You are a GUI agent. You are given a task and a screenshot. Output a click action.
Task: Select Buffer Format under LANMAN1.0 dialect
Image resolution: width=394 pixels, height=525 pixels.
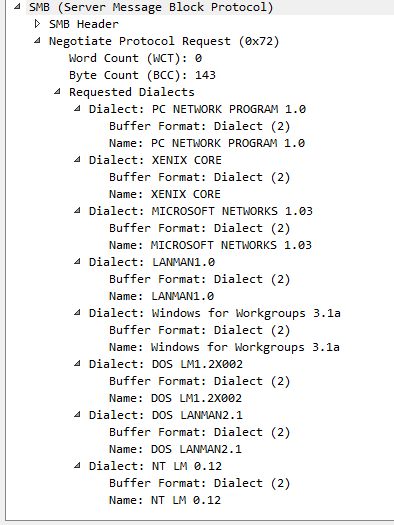point(200,279)
